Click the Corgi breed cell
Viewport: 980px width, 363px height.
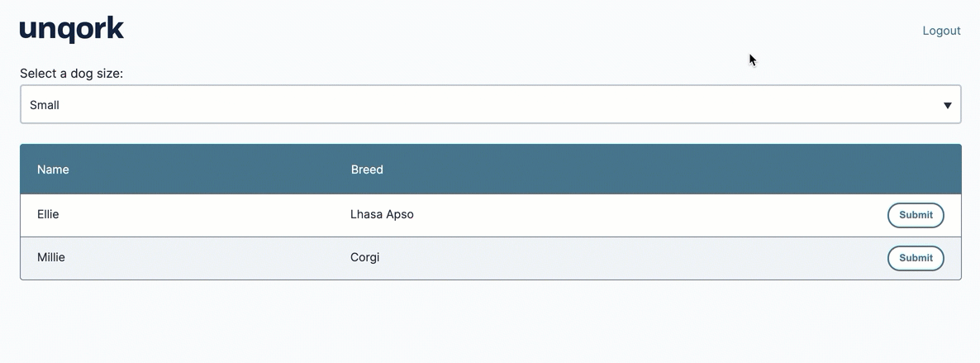coord(365,257)
